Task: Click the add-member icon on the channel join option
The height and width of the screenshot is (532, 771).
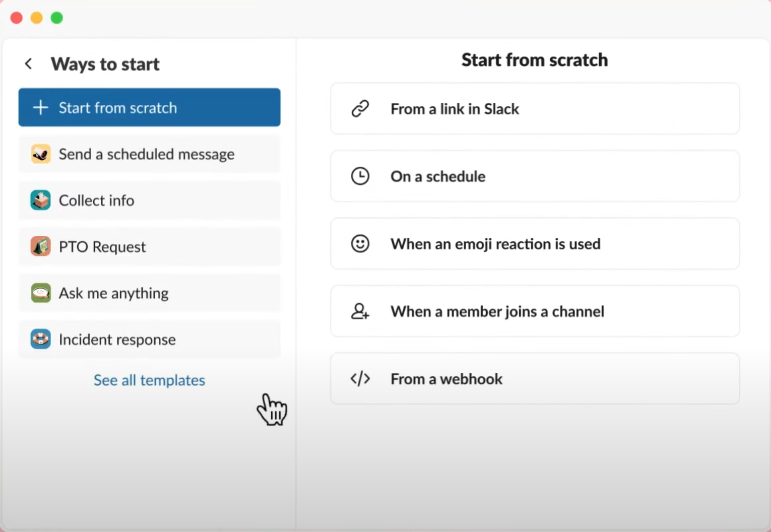Action: [x=360, y=311]
